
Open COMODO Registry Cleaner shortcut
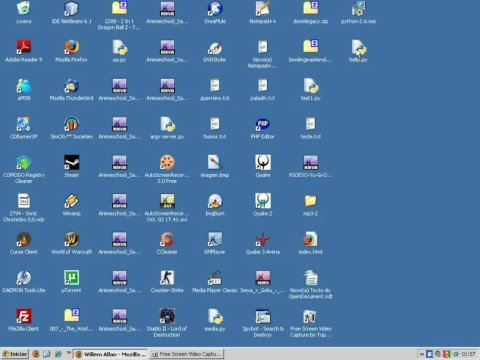24,169
